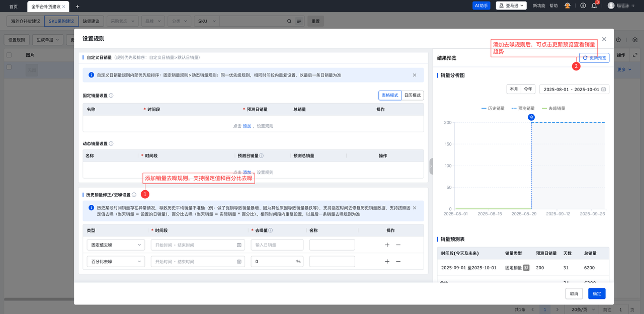Open the notification bell with badge
Image resolution: width=644 pixels, height=314 pixels.
pos(594,6)
